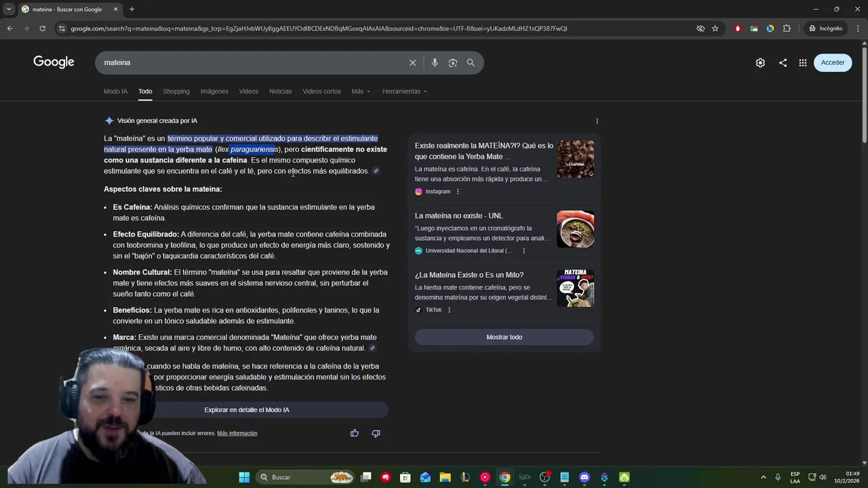868x488 pixels.
Task: Click the Google logo
Action: pyautogui.click(x=54, y=62)
